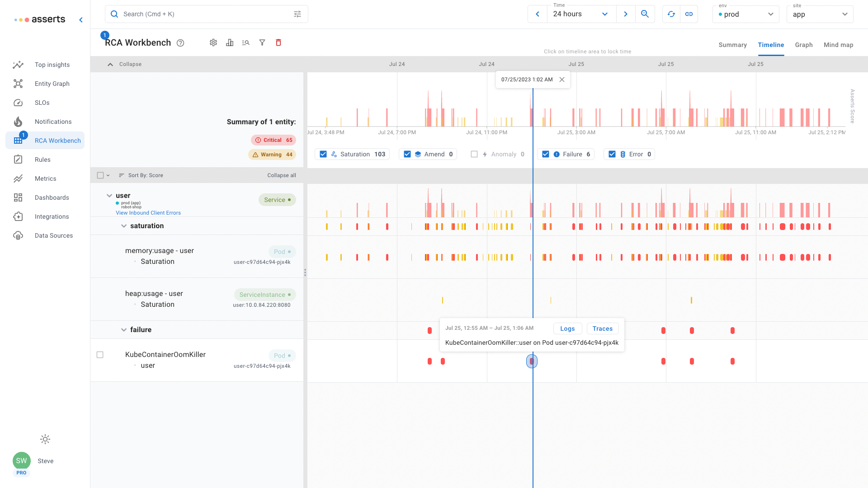The height and width of the screenshot is (488, 868).
Task: Open View Inbound Client Errors link
Action: click(x=148, y=213)
